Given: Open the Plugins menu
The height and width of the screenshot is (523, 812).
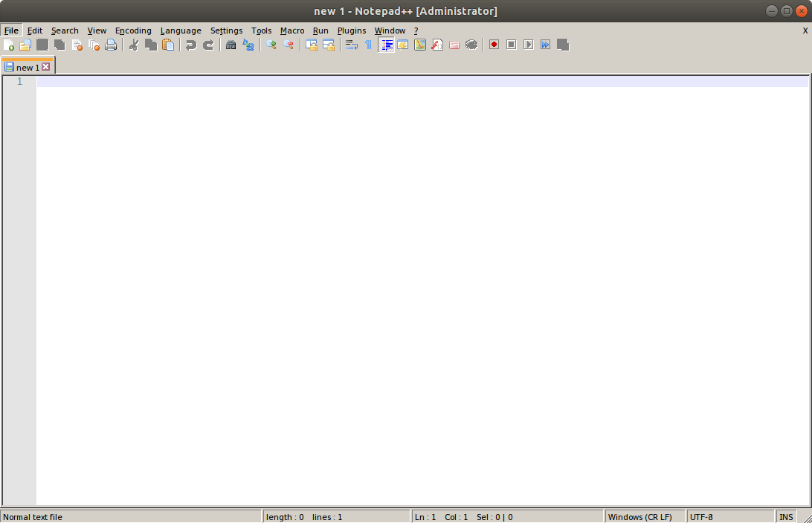Looking at the screenshot, I should [x=351, y=31].
